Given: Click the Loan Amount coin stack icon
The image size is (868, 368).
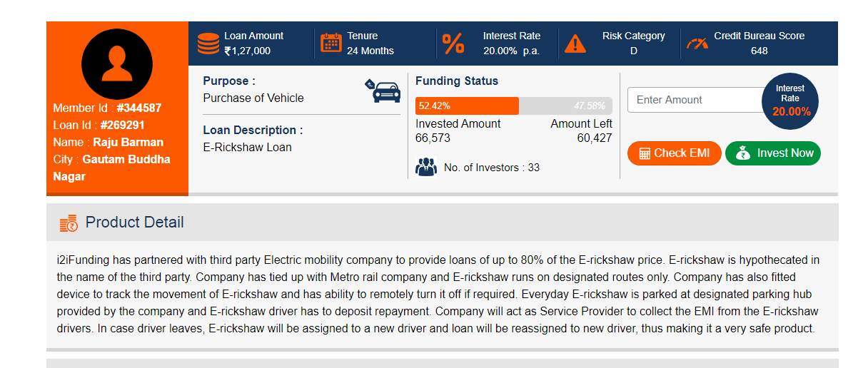Looking at the screenshot, I should (208, 44).
